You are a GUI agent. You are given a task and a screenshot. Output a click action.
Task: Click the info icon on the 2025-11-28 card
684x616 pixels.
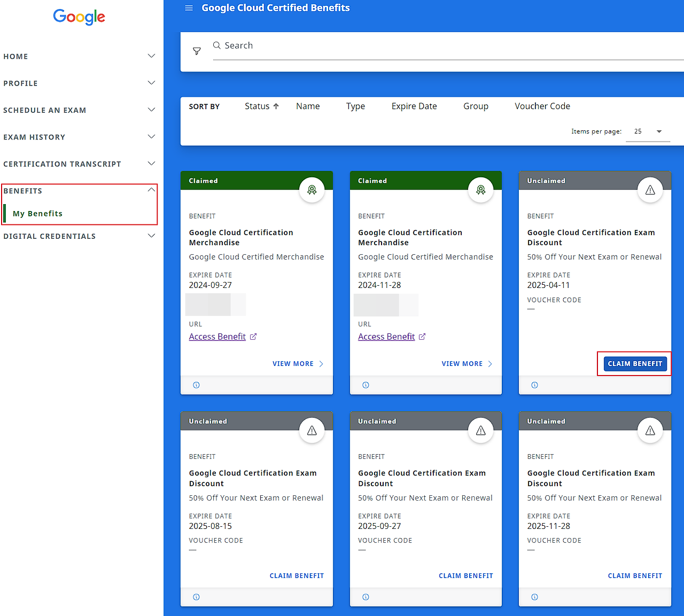click(x=534, y=597)
